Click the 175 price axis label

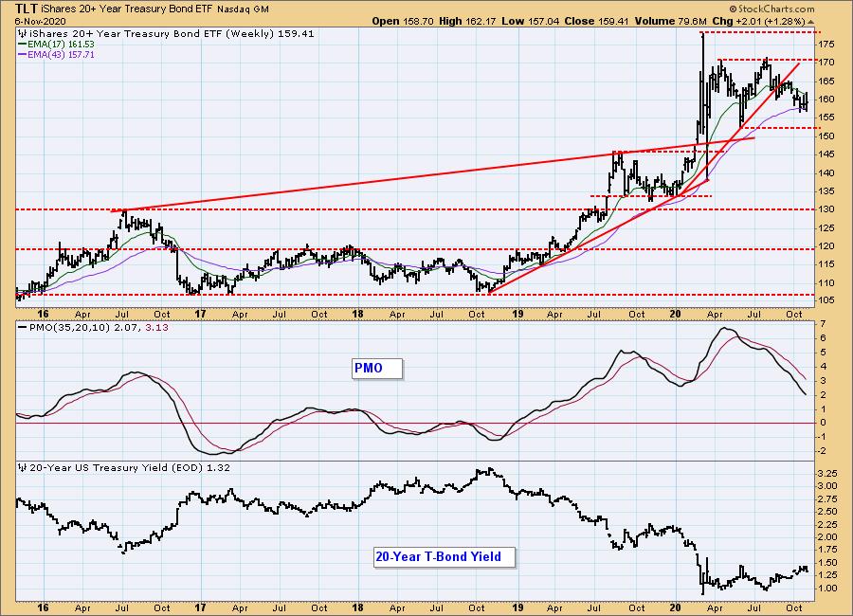coord(826,45)
